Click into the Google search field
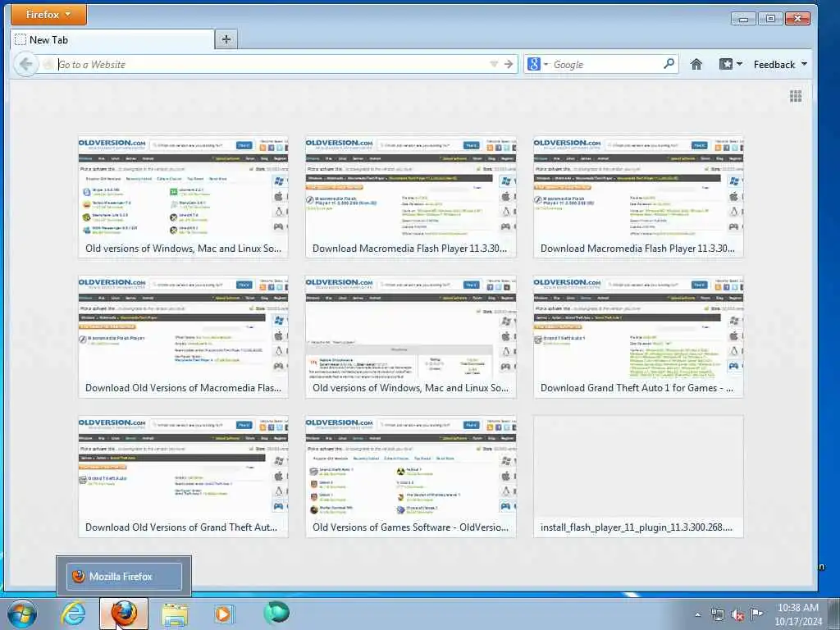This screenshot has height=630, width=840. click(606, 64)
